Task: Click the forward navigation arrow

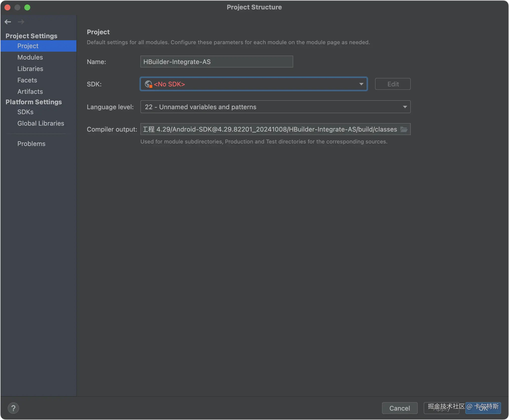Action: (21, 22)
